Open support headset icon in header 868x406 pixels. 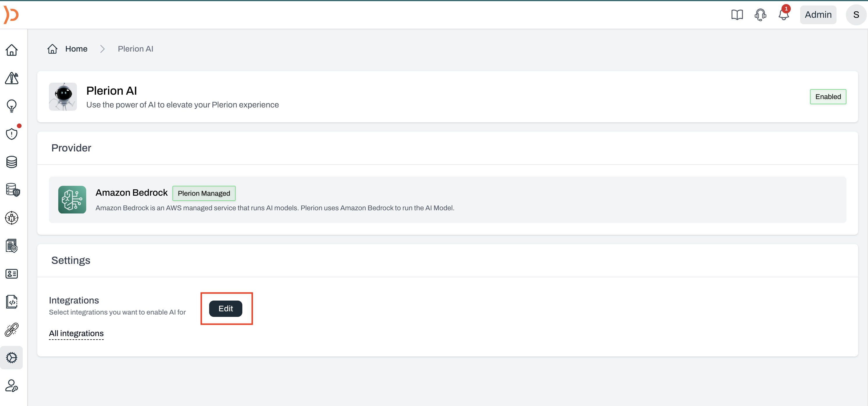(760, 15)
